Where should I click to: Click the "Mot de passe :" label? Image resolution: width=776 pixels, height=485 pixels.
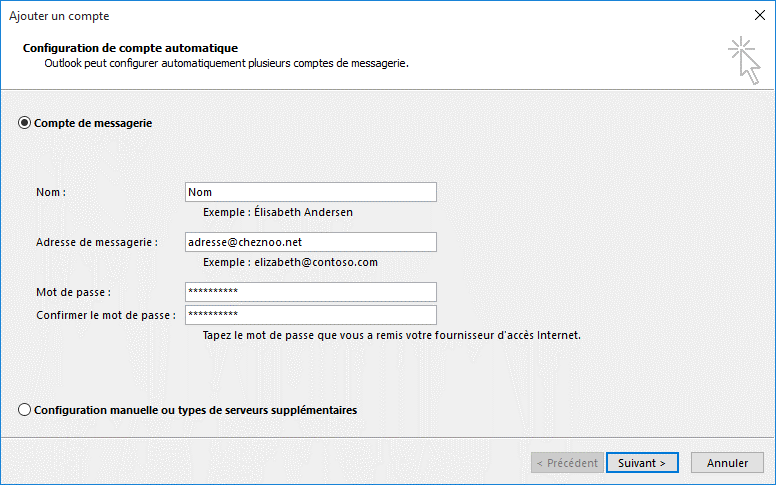(x=73, y=292)
